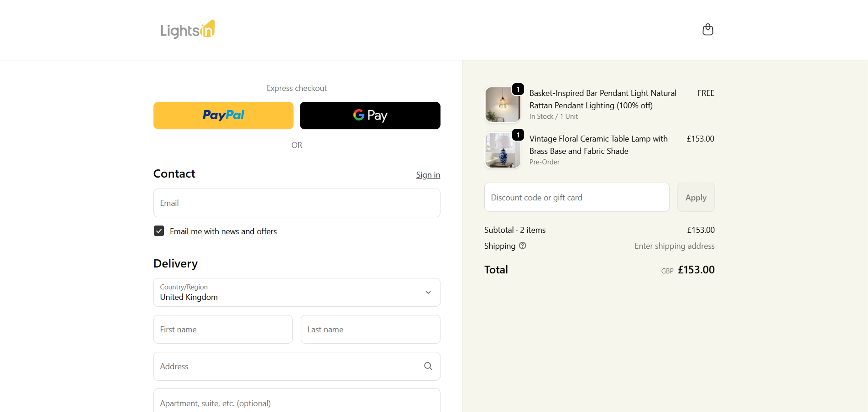
Task: Apply the discount code
Action: click(696, 197)
